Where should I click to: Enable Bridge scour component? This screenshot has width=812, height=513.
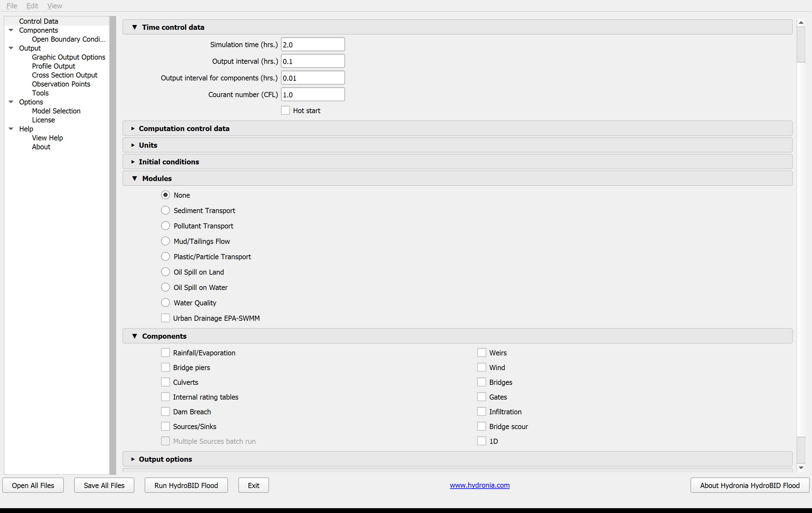(x=482, y=426)
